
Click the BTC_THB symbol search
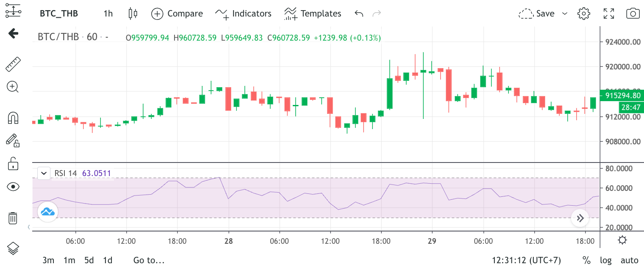(x=59, y=14)
